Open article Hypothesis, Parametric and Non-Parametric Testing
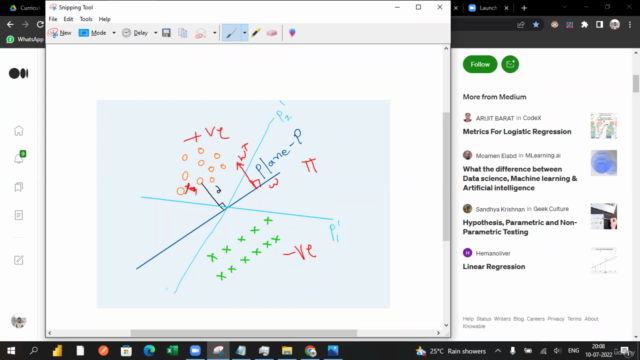The width and height of the screenshot is (640, 360). tap(520, 227)
